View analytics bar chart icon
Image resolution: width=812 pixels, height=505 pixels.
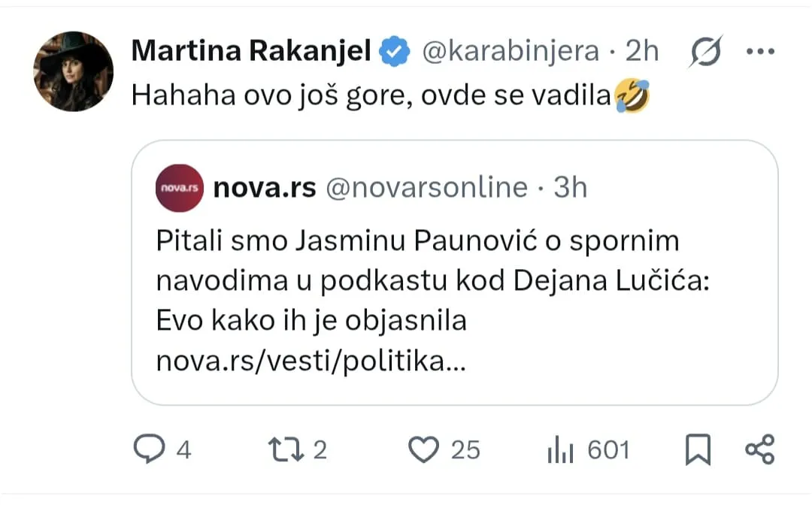click(x=560, y=449)
